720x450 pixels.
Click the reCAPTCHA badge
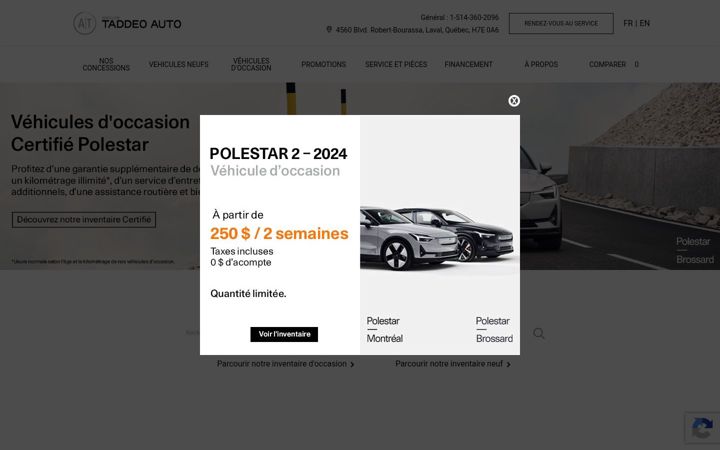click(702, 428)
